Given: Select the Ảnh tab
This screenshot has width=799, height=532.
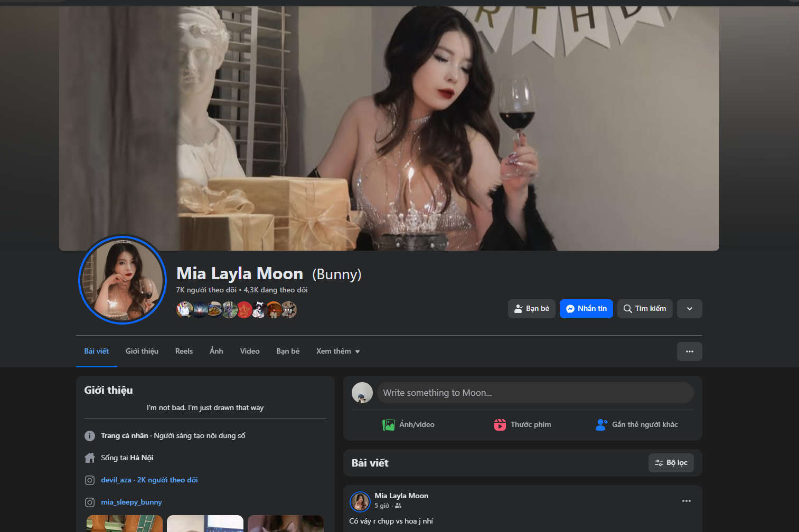Looking at the screenshot, I should click(217, 351).
